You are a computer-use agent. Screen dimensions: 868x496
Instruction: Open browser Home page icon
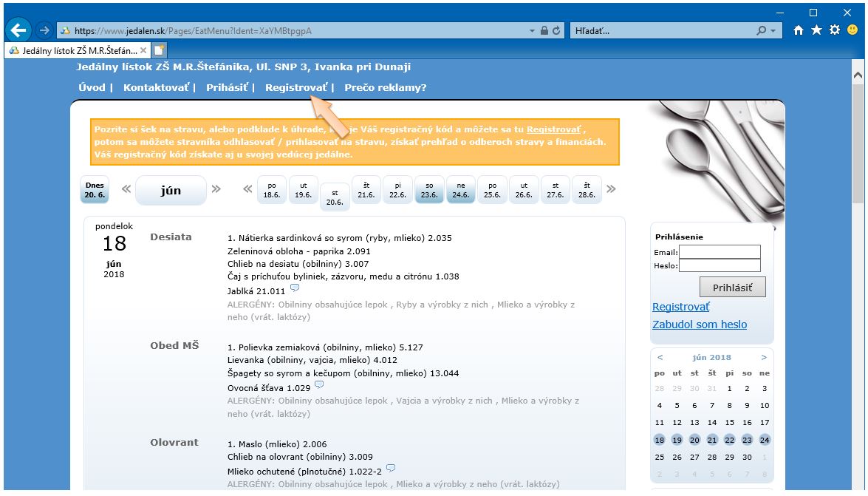pyautogui.click(x=799, y=31)
